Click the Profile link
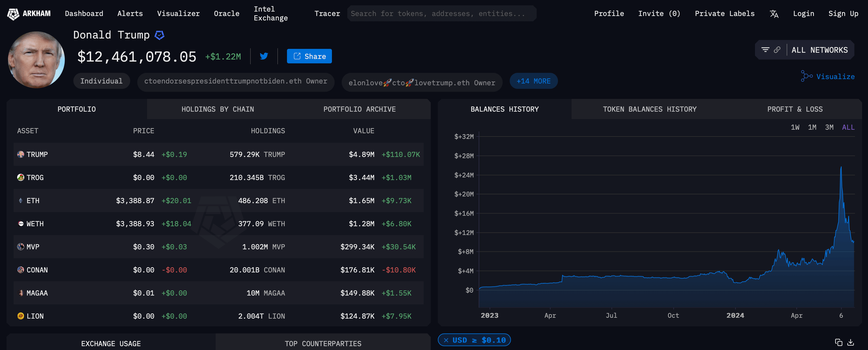Image resolution: width=868 pixels, height=350 pixels. tap(609, 14)
